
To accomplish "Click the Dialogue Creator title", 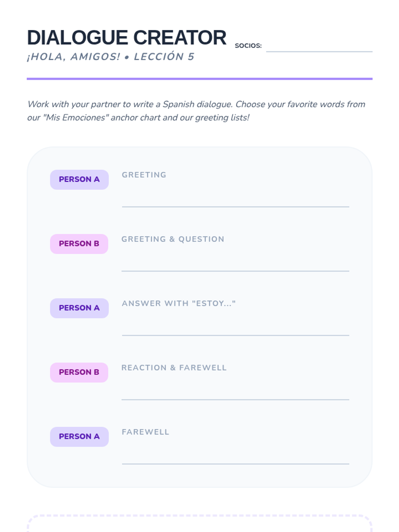I will [127, 37].
